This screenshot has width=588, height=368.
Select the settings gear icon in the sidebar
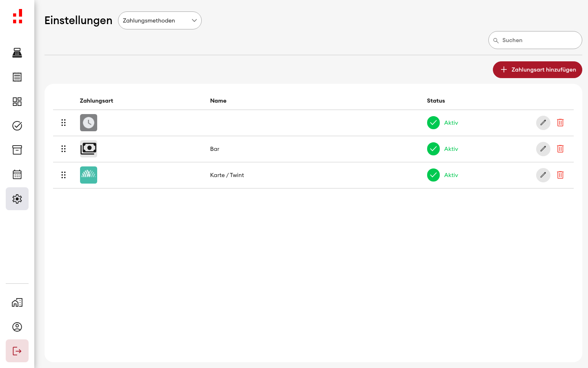(x=17, y=199)
